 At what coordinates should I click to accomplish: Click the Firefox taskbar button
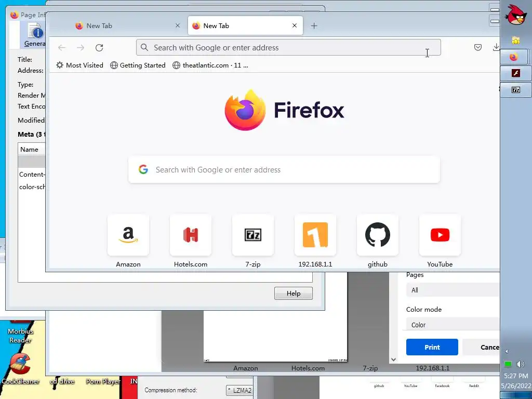point(514,57)
